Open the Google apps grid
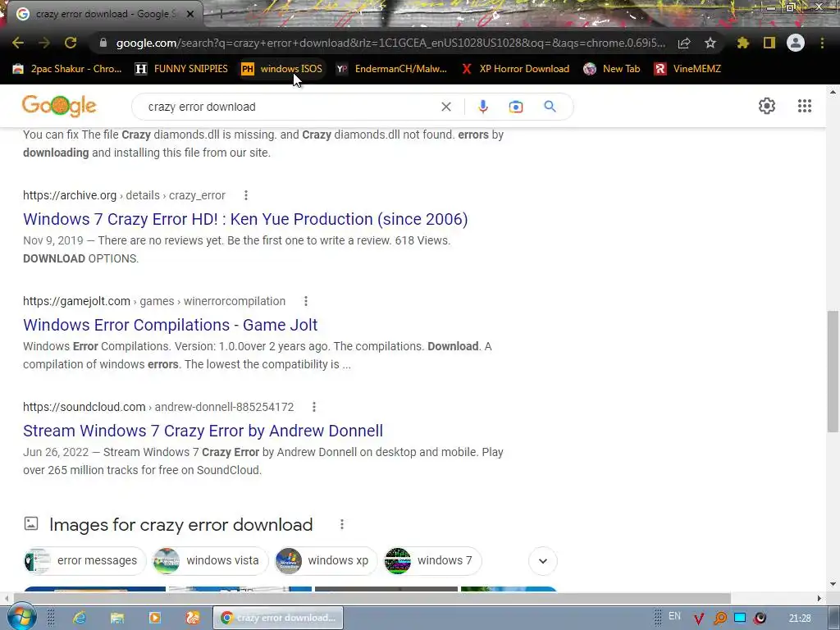 pos(804,106)
